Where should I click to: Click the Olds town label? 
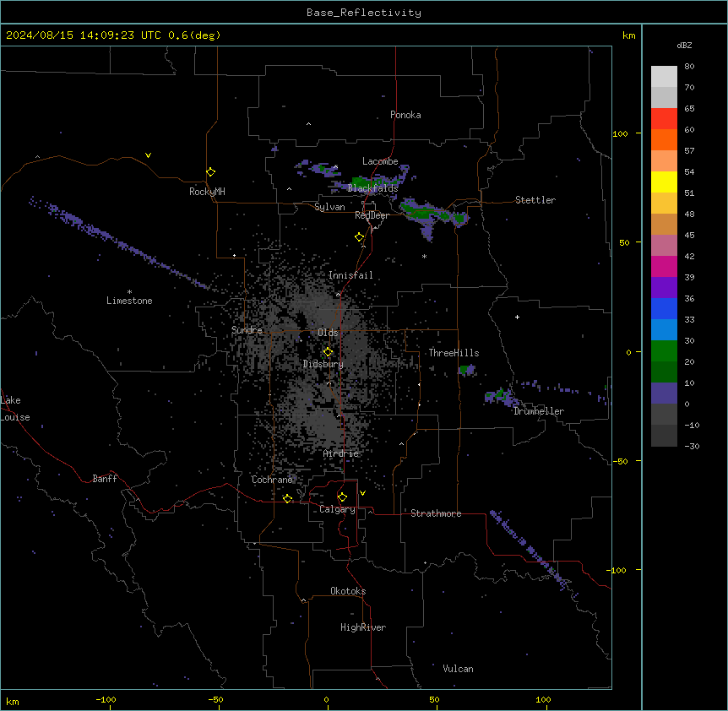point(328,333)
